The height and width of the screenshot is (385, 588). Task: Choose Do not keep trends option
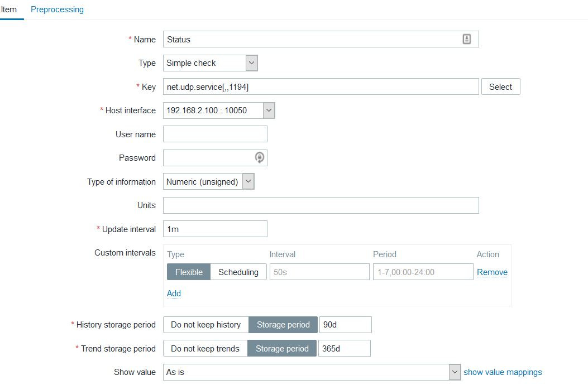(205, 349)
